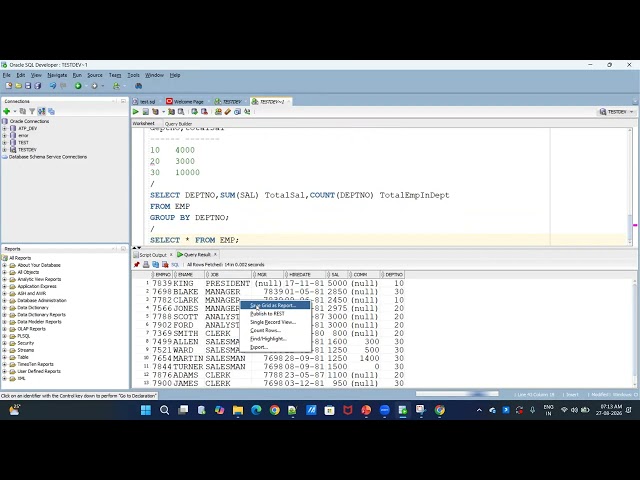Select the Security reports folder
This screenshot has height=480, width=640.
[26, 343]
